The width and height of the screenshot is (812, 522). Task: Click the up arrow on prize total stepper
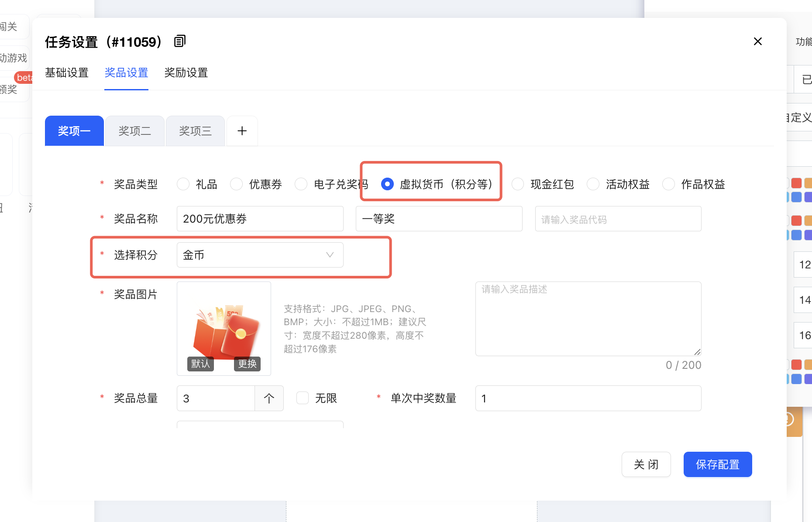(269, 398)
